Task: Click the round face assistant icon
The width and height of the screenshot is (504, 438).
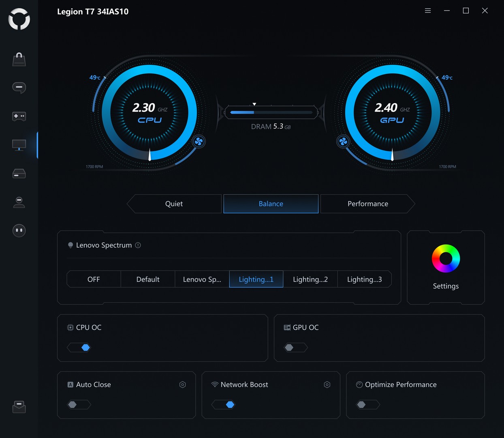Action: (x=19, y=230)
